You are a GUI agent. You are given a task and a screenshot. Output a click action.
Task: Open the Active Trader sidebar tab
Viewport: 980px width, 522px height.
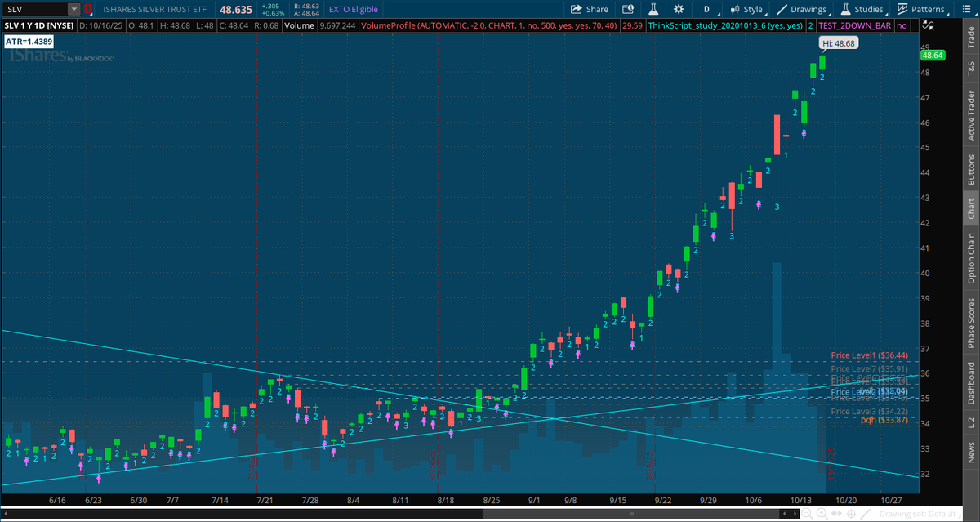971,115
